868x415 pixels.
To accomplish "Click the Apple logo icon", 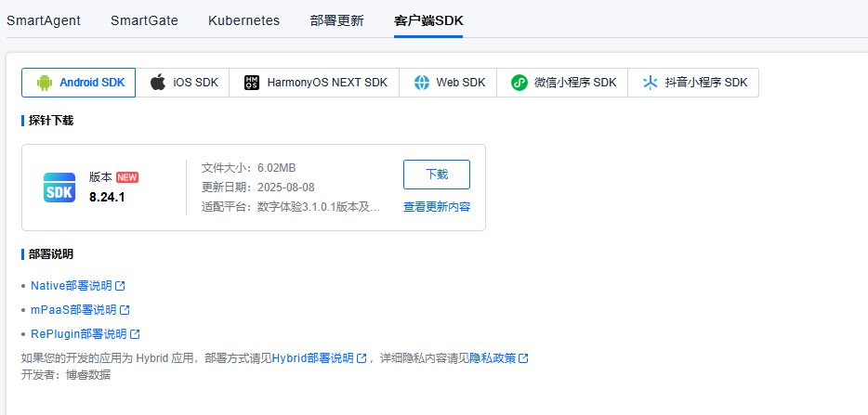I will [x=158, y=83].
